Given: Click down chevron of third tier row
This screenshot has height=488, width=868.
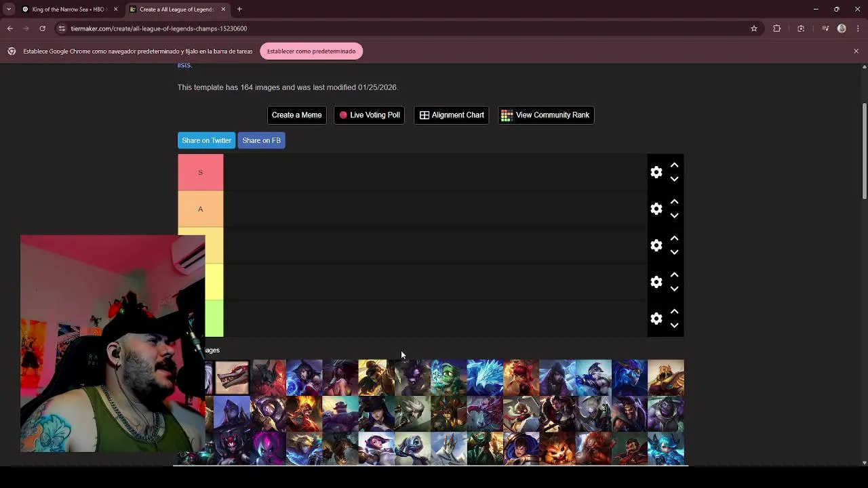Looking at the screenshot, I should click(x=674, y=252).
